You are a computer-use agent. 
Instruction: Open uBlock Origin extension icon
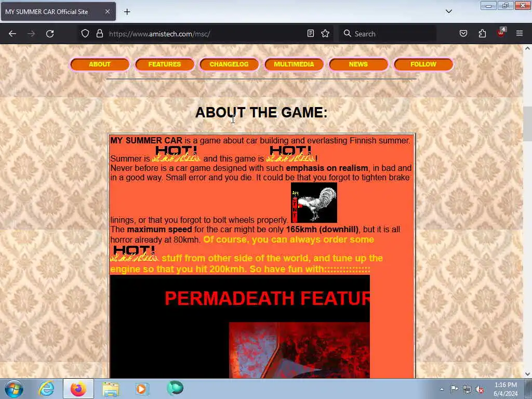[501, 33]
